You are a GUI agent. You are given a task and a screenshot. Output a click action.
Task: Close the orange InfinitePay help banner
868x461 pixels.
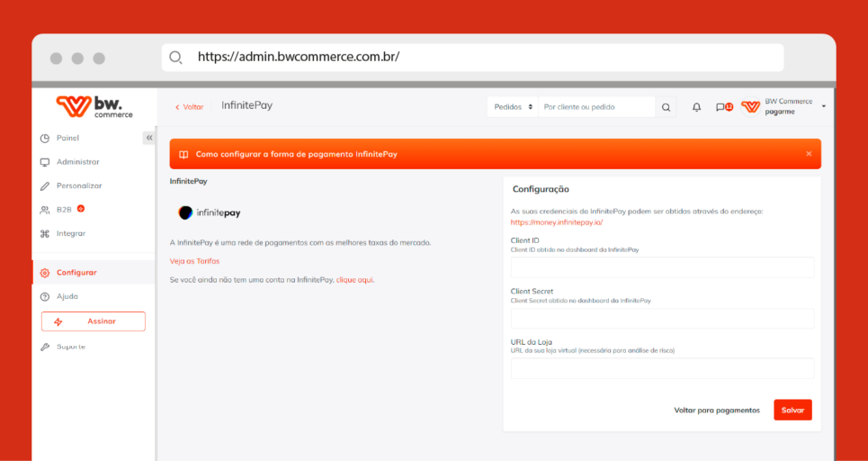[809, 154]
